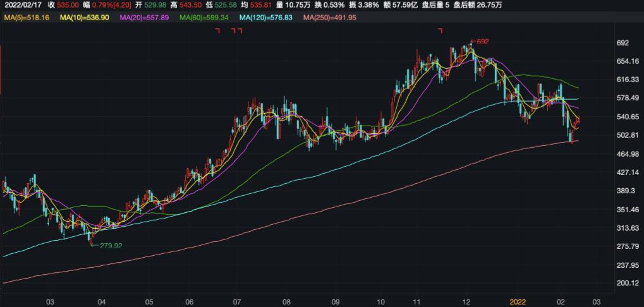The width and height of the screenshot is (644, 307).
Task: Click the month 07 label on time axis
Action: coord(237,302)
